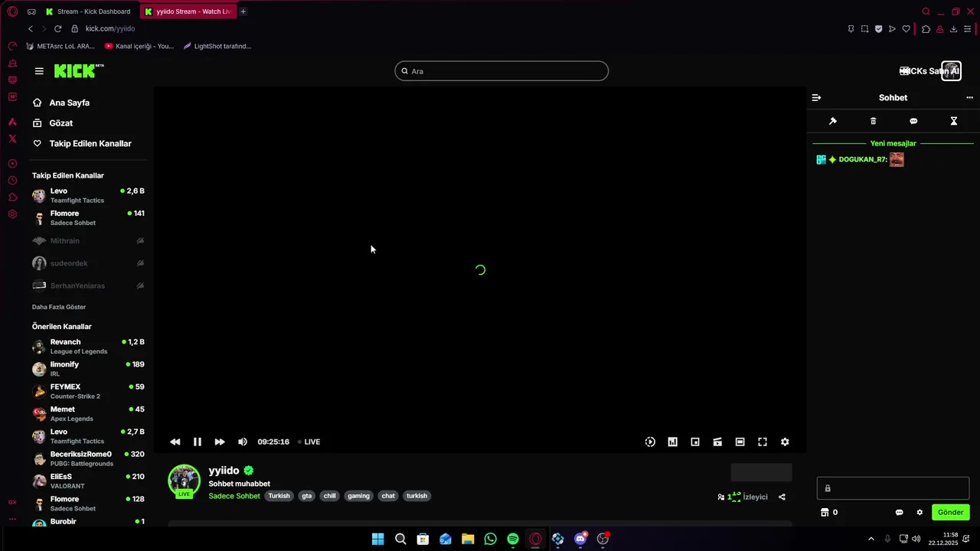
Task: Select the chill tag
Action: coord(329,496)
